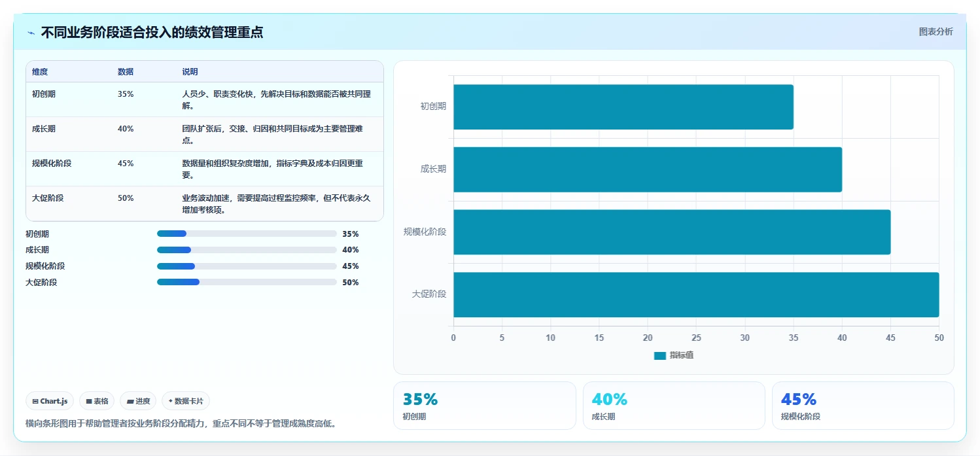Screen dimensions: 980x456
Task: Select the Chart.js tag chip
Action: (x=50, y=401)
